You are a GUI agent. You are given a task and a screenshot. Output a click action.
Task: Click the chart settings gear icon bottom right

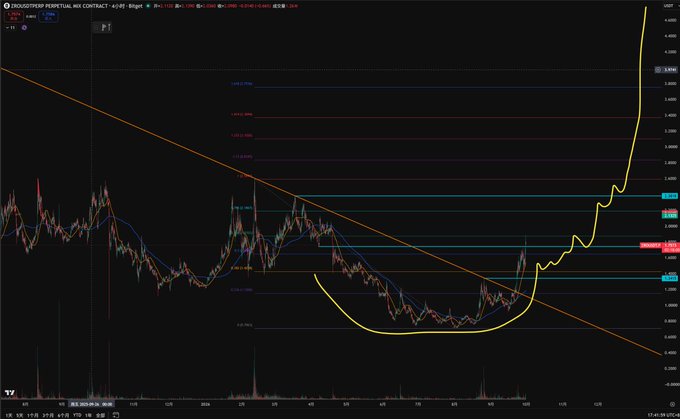pos(672,404)
